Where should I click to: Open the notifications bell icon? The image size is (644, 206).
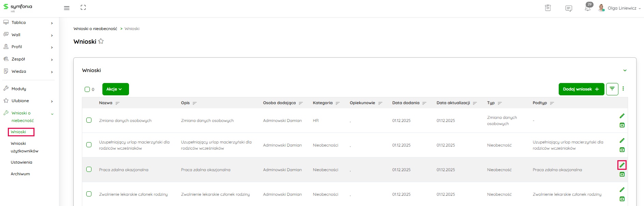tap(587, 8)
